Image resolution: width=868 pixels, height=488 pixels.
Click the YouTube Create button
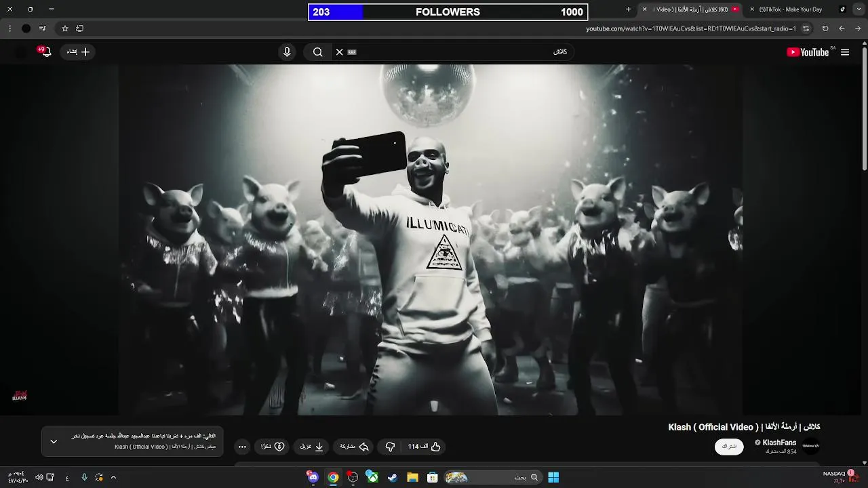click(x=77, y=52)
